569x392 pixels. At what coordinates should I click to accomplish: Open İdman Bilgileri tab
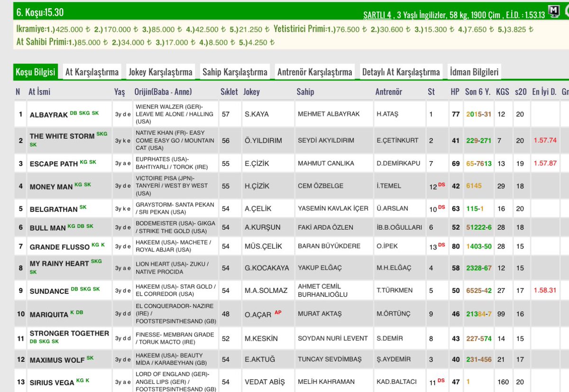[474, 72]
